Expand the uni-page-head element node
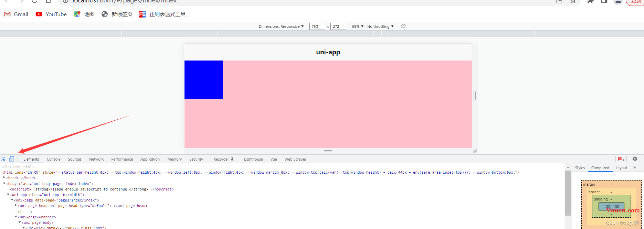644x229 pixels. tap(16, 206)
